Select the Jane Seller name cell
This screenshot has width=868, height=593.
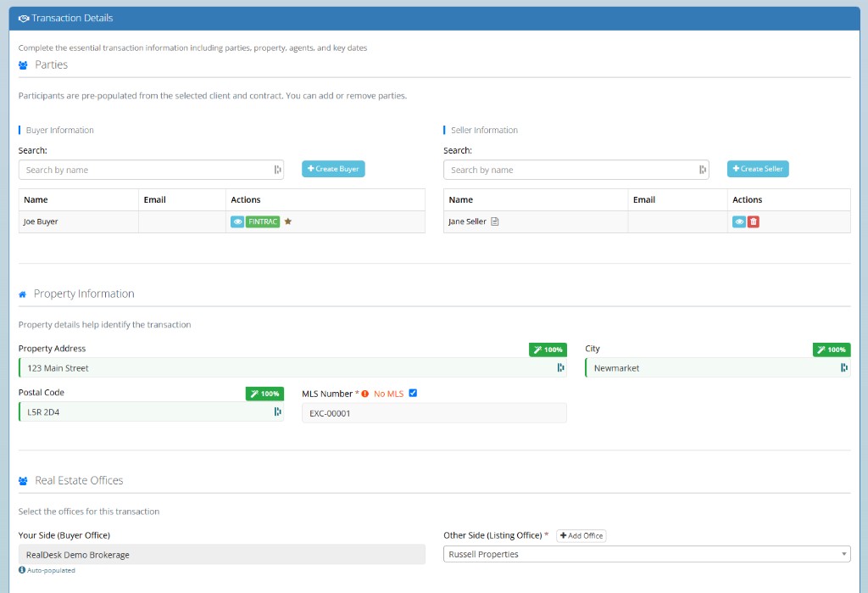coord(536,221)
